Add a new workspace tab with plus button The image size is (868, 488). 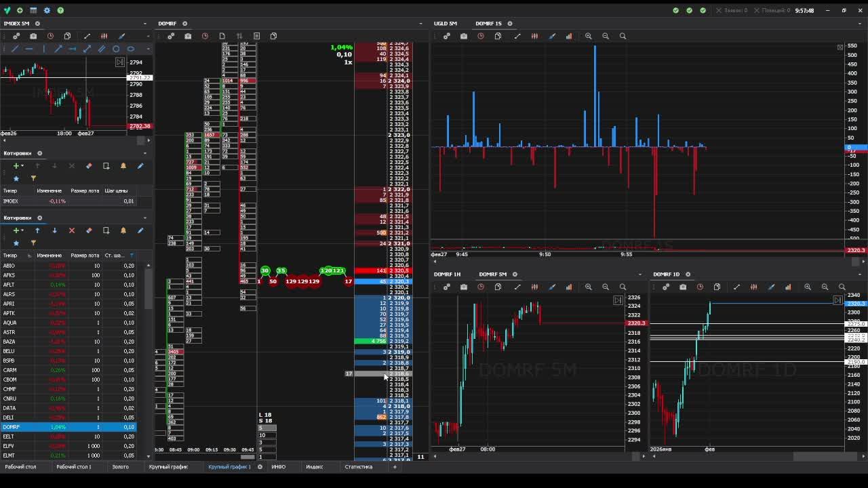click(x=395, y=467)
